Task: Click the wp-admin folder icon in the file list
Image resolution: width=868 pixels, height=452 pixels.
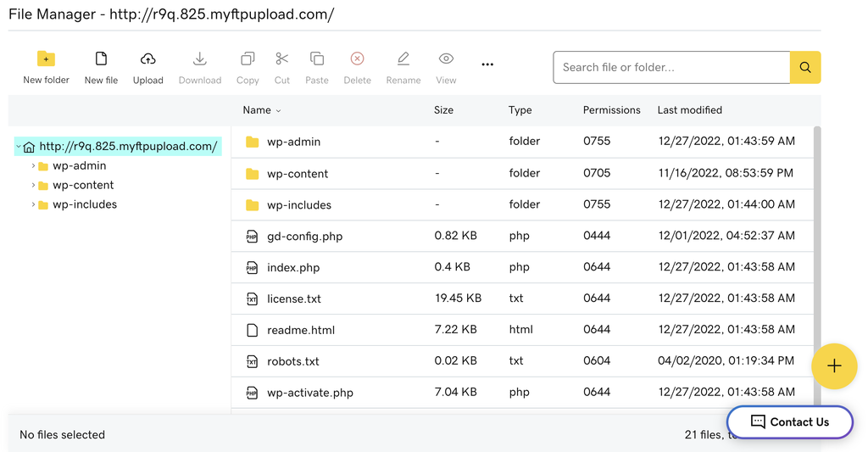Action: point(252,142)
